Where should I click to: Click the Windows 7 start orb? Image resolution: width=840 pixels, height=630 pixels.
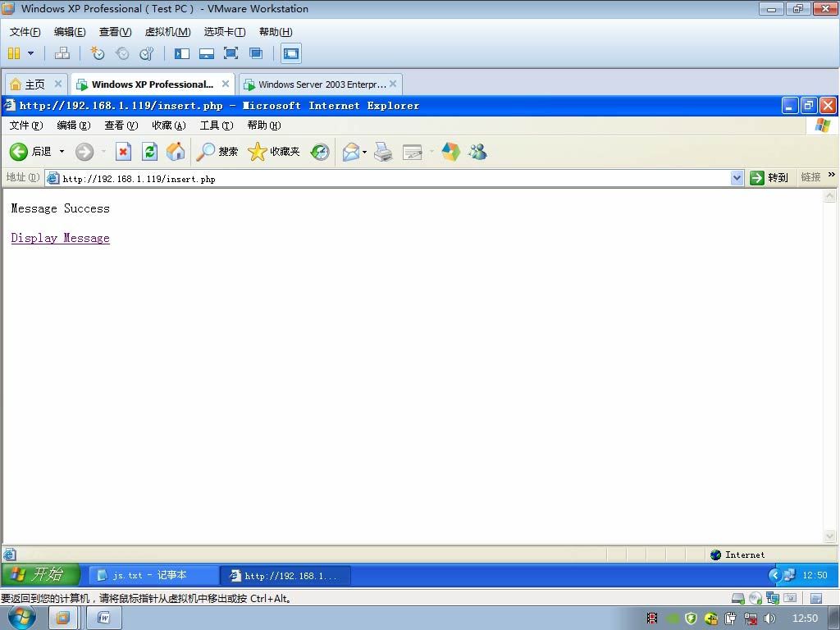pyautogui.click(x=21, y=619)
